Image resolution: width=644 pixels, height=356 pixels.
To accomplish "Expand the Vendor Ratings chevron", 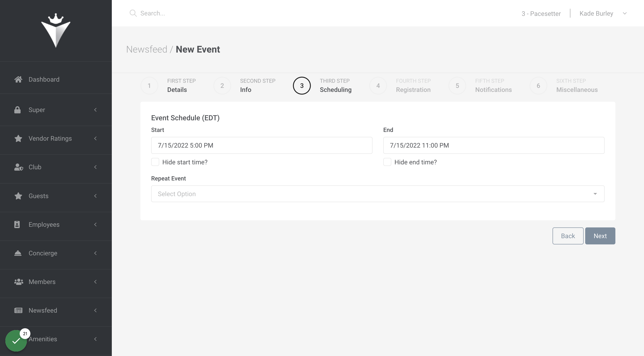I will tap(95, 138).
